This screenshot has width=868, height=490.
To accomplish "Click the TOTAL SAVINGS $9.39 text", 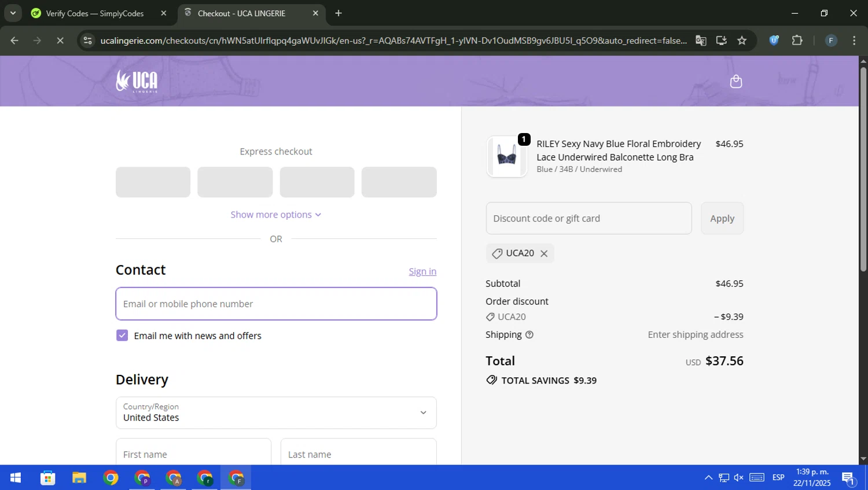I will point(549,381).
